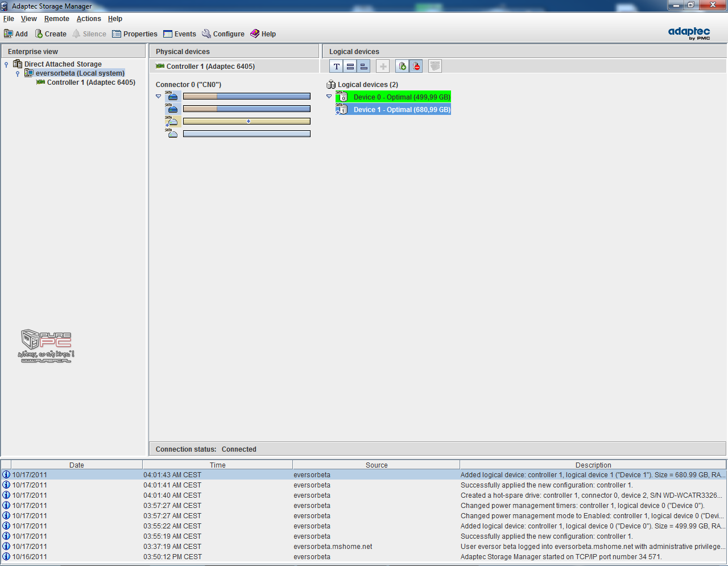Select the relative size capacity view button
728x566 pixels.
363,67
